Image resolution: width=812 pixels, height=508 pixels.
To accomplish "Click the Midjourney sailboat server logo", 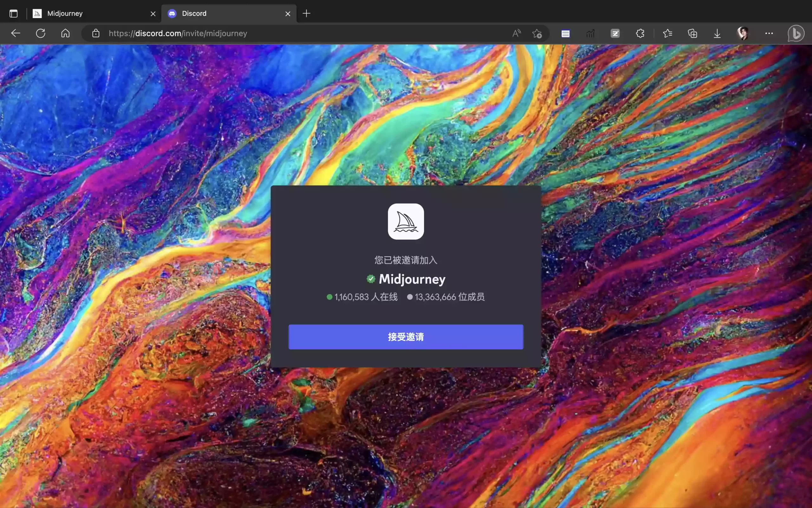I will 406,221.
